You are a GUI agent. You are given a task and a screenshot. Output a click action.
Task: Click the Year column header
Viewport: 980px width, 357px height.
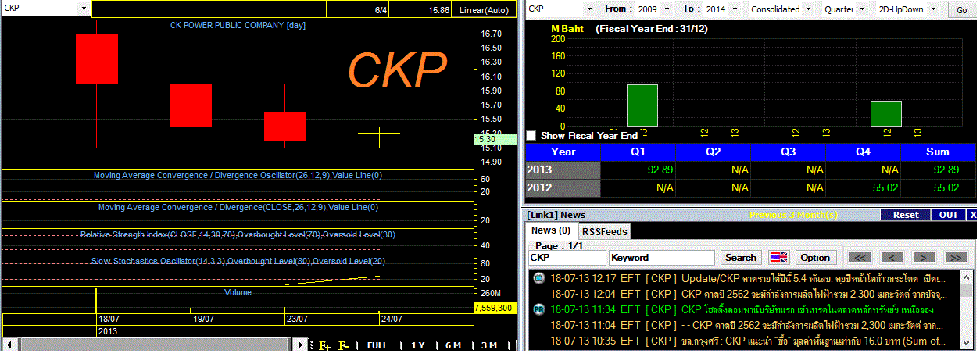[563, 152]
